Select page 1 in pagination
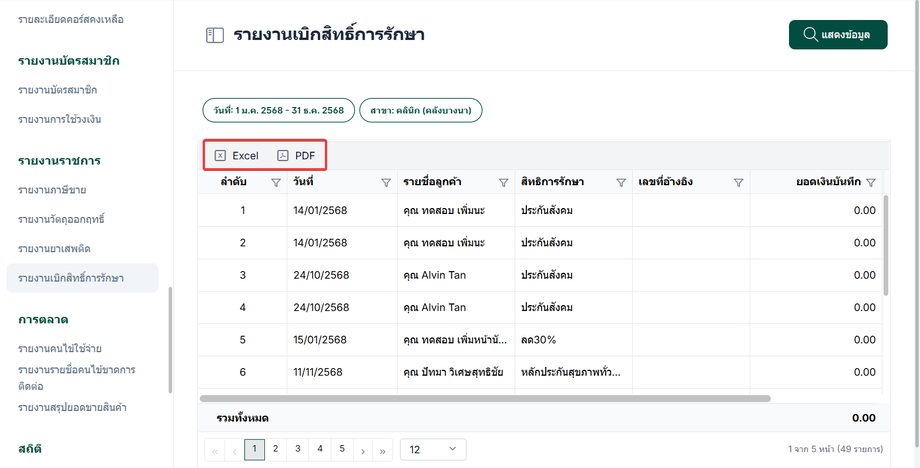 (254, 450)
